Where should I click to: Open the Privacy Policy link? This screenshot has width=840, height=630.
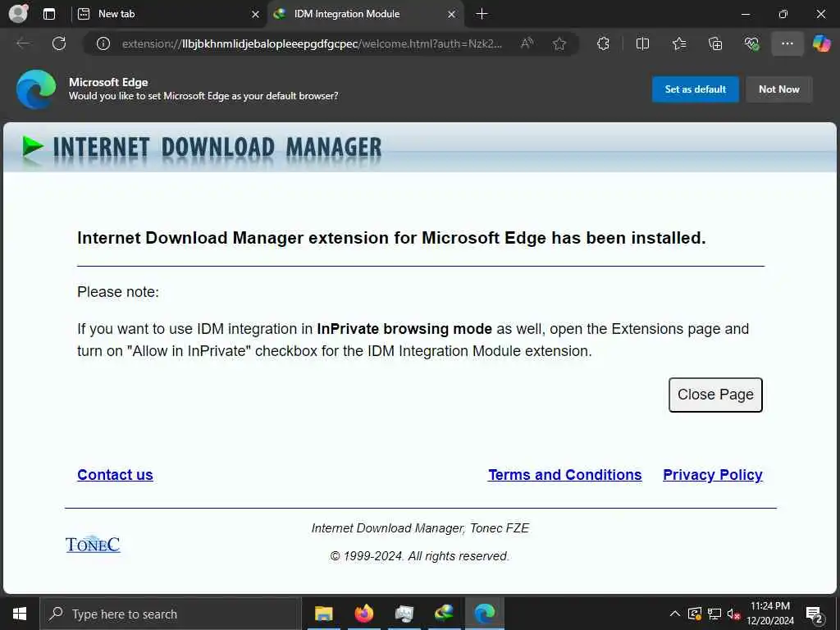coord(713,475)
